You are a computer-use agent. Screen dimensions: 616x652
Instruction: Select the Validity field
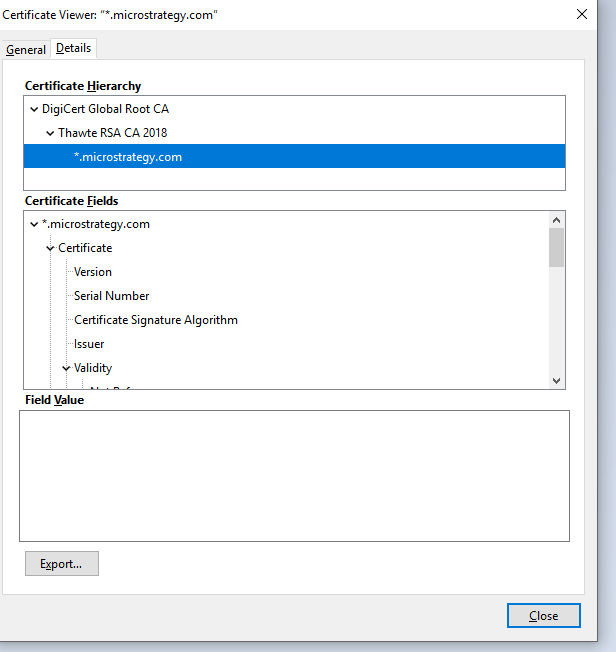[x=93, y=368]
